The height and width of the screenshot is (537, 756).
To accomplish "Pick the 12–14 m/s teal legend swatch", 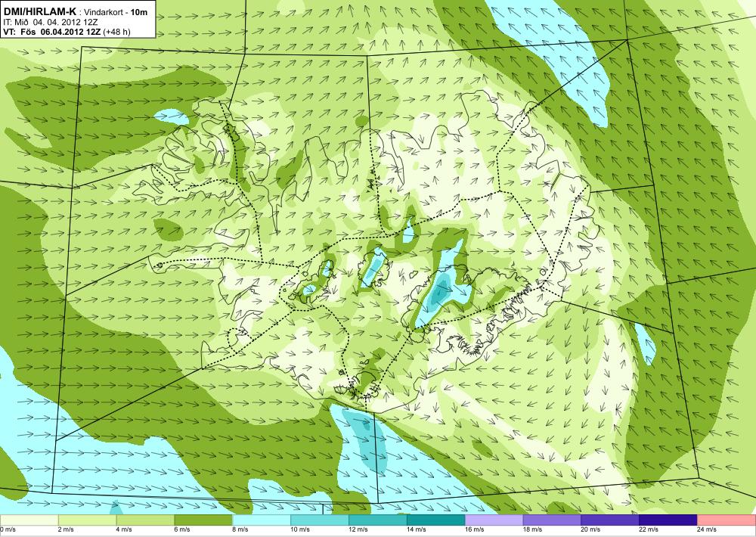I will 378,520.
